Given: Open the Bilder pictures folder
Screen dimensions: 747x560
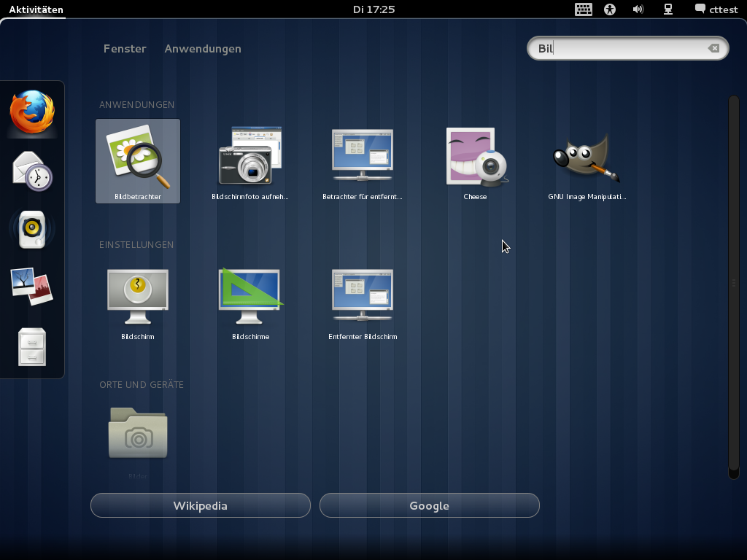Looking at the screenshot, I should tap(138, 440).
